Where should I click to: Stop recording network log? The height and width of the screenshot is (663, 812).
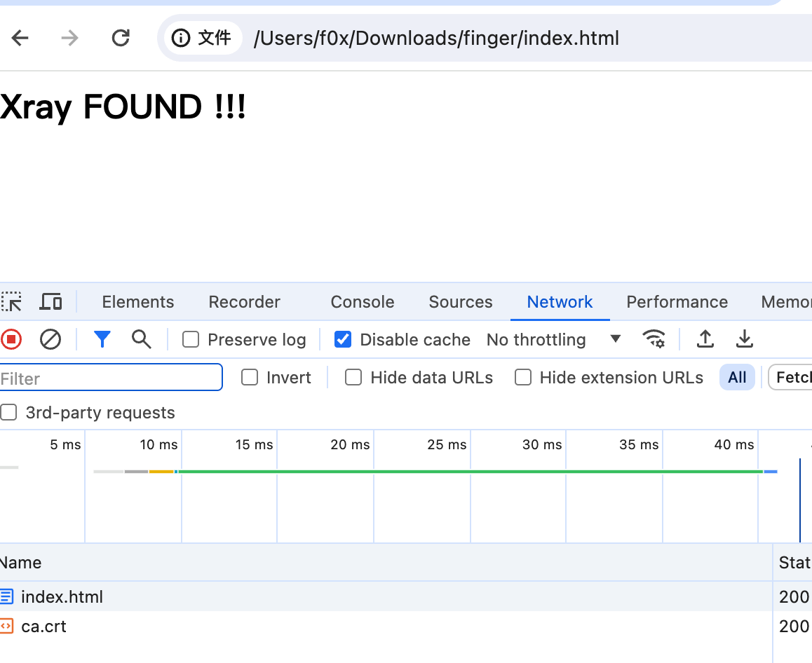coord(11,340)
